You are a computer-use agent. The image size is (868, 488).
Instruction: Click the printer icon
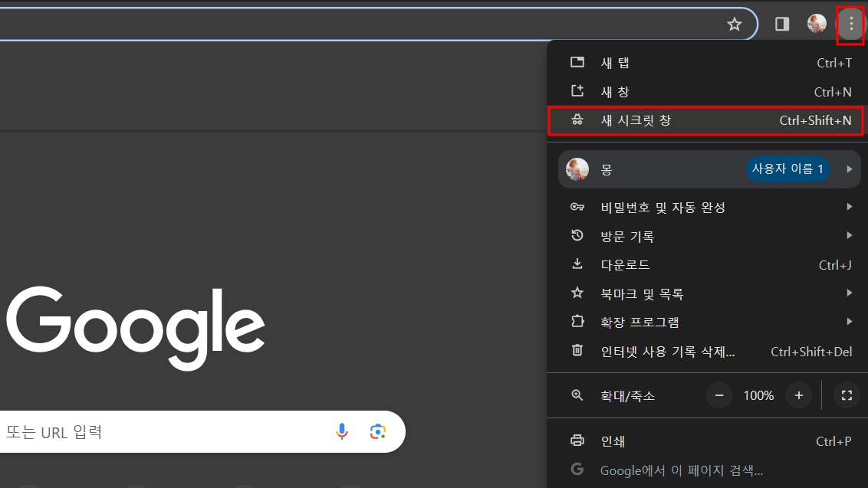coord(577,441)
